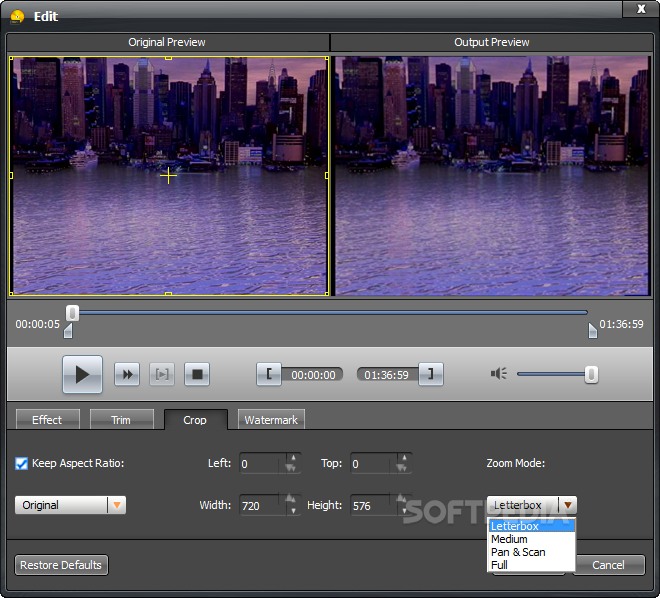Click the volume slider handle
The image size is (660, 598).
tap(591, 374)
